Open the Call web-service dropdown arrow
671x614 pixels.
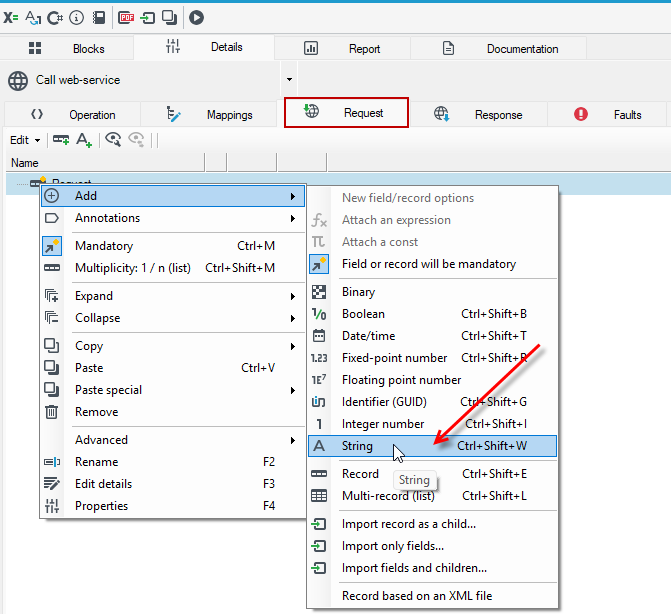[x=289, y=80]
